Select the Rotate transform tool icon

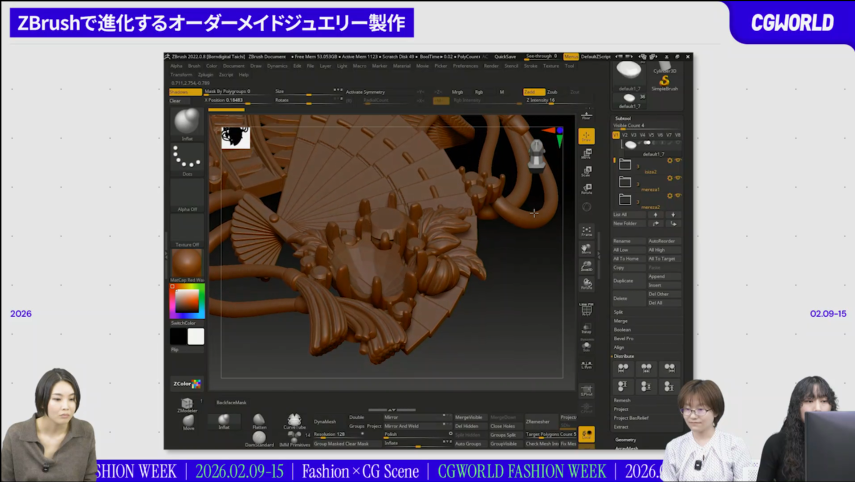[x=587, y=188]
